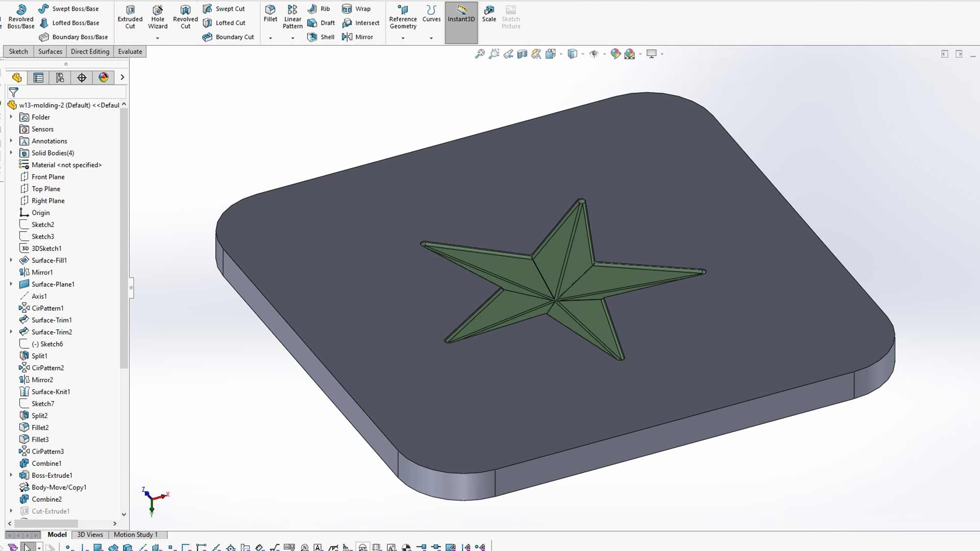Select the Model tab
This screenshot has height=551, width=980.
pyautogui.click(x=57, y=535)
